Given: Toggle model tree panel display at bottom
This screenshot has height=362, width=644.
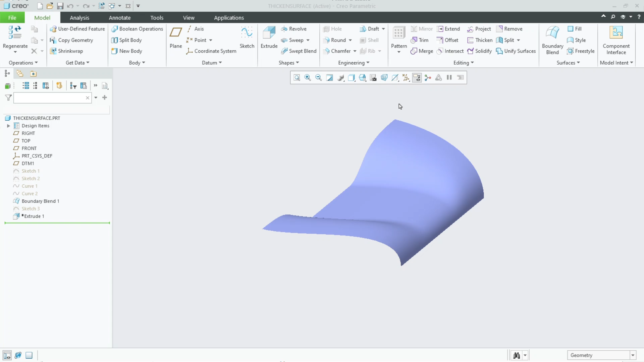Looking at the screenshot, I should (7, 355).
